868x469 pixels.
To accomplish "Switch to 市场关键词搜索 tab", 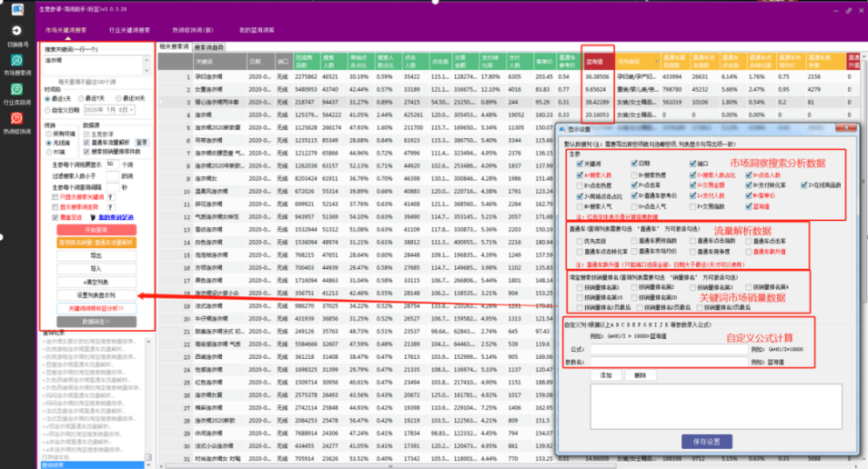I will point(66,30).
